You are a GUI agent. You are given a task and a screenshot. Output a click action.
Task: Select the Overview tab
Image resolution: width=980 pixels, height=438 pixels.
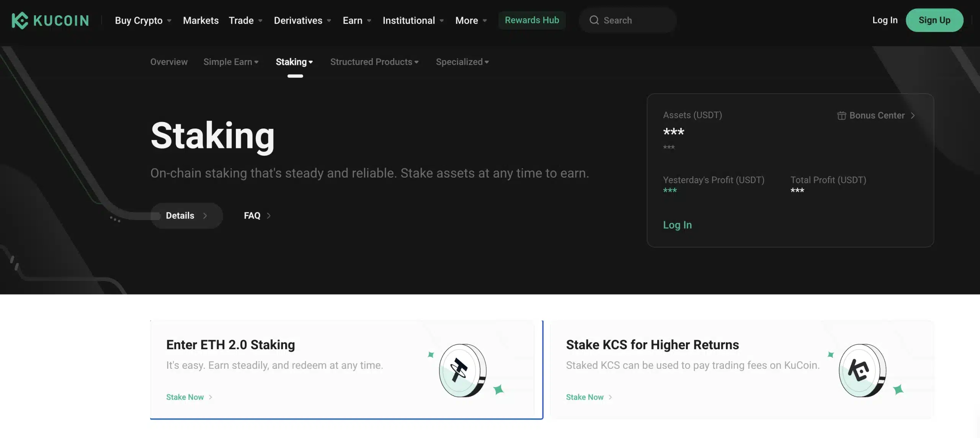[x=169, y=61]
